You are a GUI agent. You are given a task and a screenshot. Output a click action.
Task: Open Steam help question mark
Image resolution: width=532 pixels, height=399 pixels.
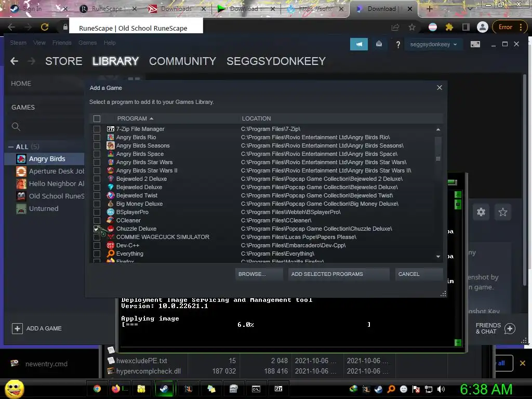398,45
